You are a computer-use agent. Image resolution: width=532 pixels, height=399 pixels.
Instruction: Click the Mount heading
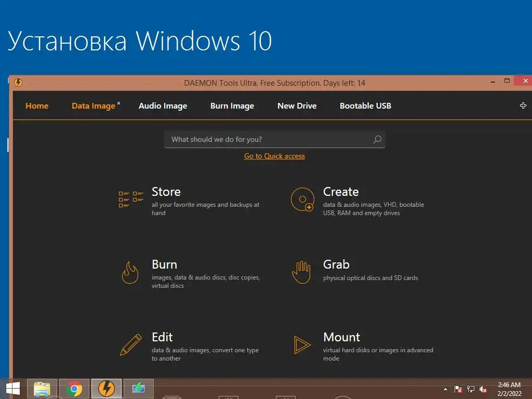[342, 337]
